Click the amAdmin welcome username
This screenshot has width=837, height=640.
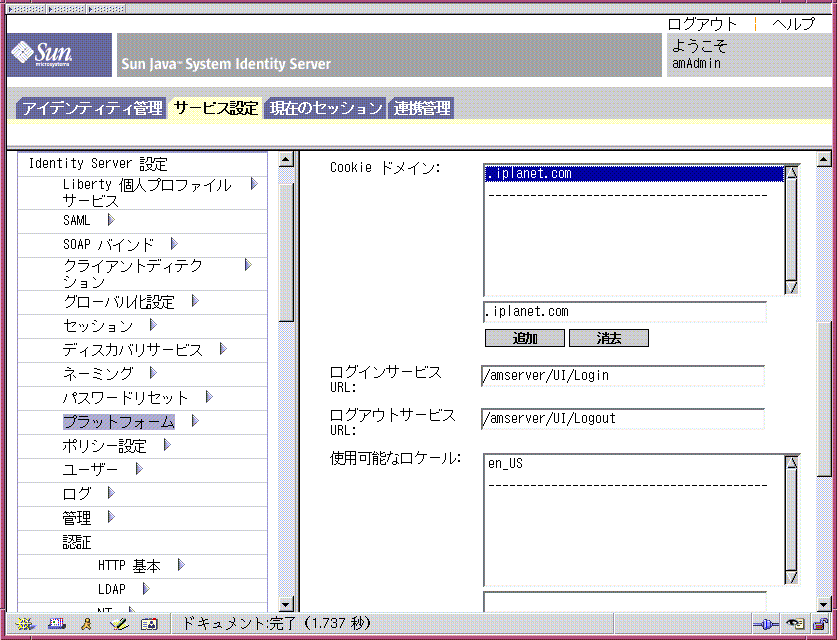click(697, 64)
